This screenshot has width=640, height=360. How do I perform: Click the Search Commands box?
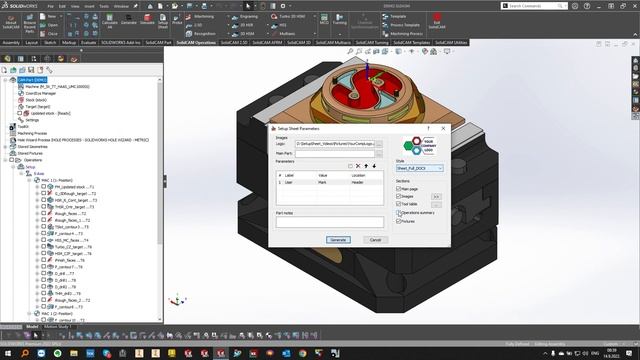point(534,6)
